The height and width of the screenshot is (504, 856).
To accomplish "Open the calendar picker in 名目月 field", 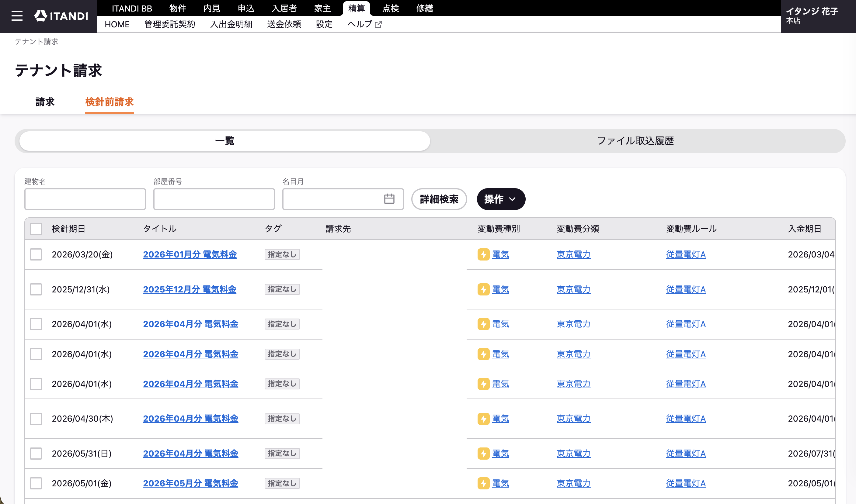I will tap(389, 199).
